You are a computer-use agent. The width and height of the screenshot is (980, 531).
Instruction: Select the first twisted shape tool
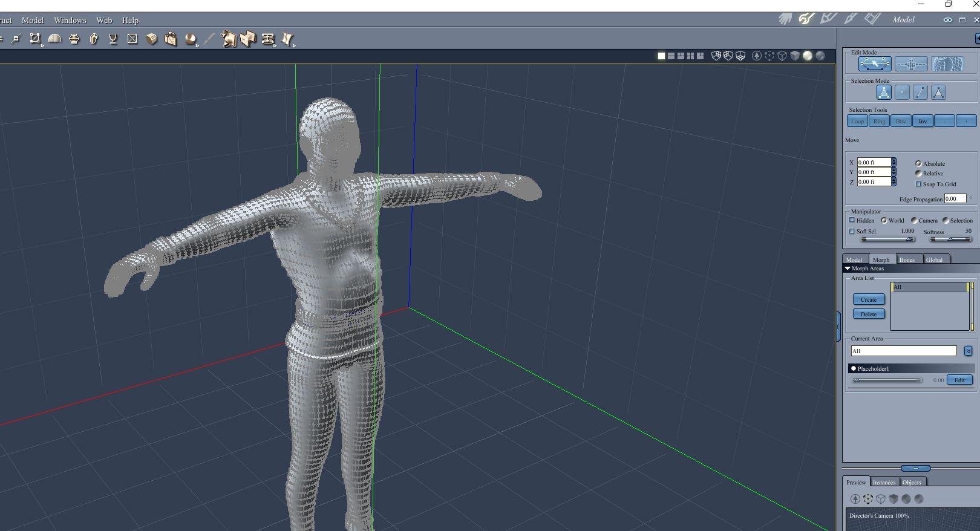tap(228, 39)
